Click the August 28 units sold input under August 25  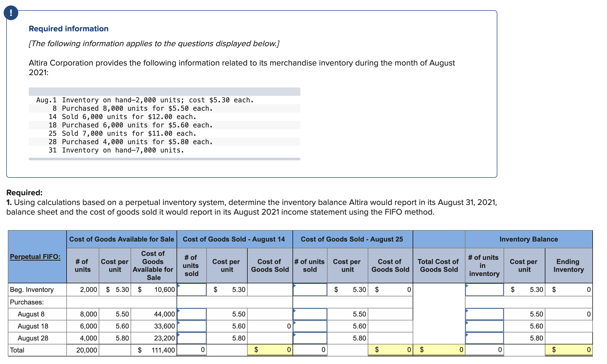click(x=310, y=338)
